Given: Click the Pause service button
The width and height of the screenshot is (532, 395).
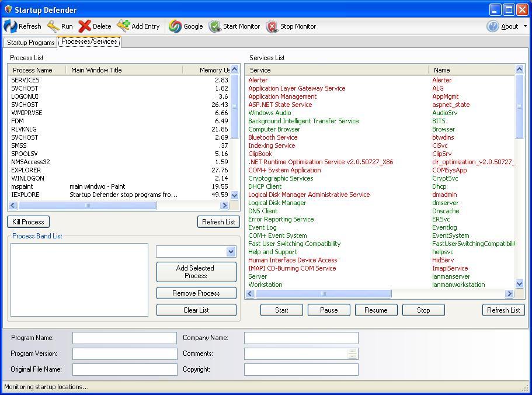Looking at the screenshot, I should click(329, 310).
